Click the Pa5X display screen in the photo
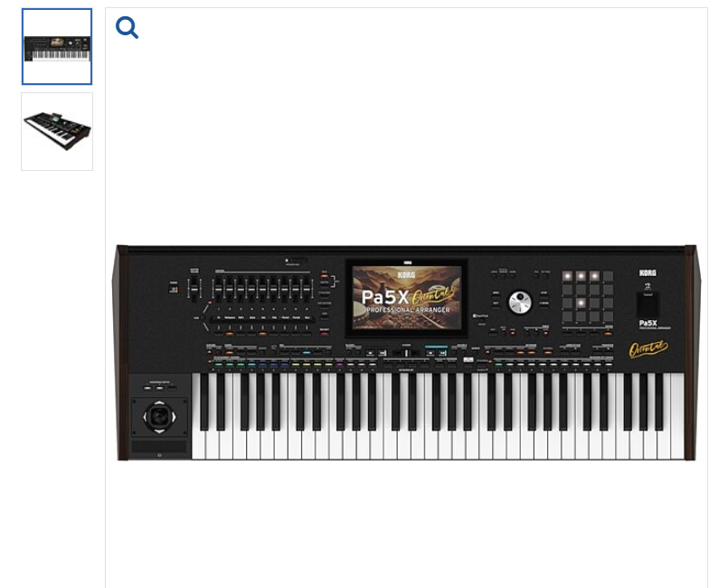 click(407, 297)
